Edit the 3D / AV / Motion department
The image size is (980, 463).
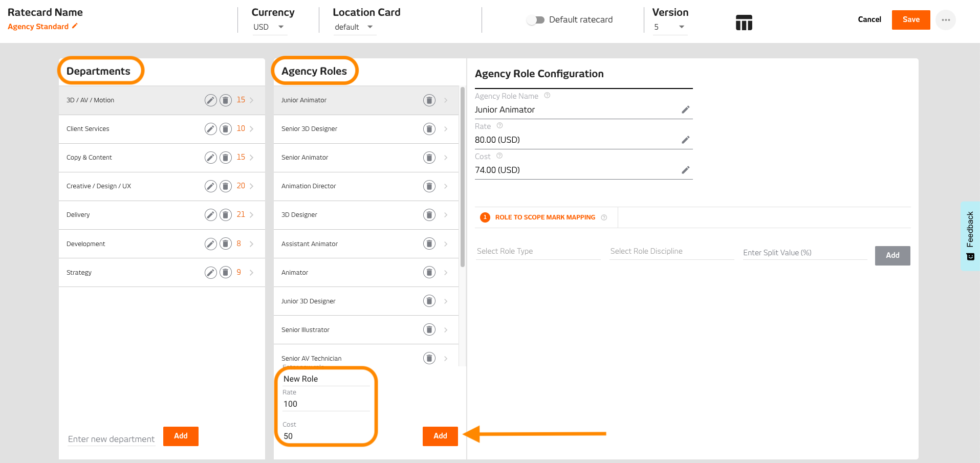[210, 100]
